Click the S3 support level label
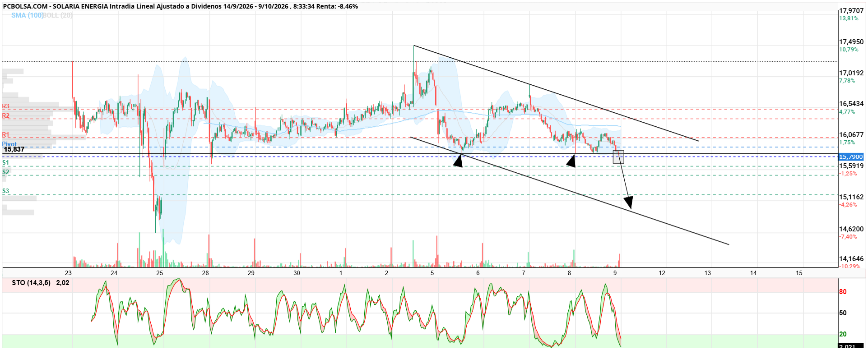This screenshot has width=868, height=350. point(5,191)
